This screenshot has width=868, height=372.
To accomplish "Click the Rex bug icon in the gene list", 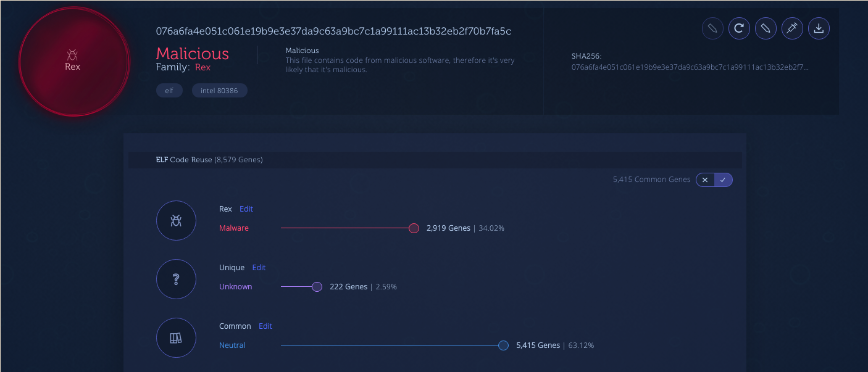I will click(176, 220).
